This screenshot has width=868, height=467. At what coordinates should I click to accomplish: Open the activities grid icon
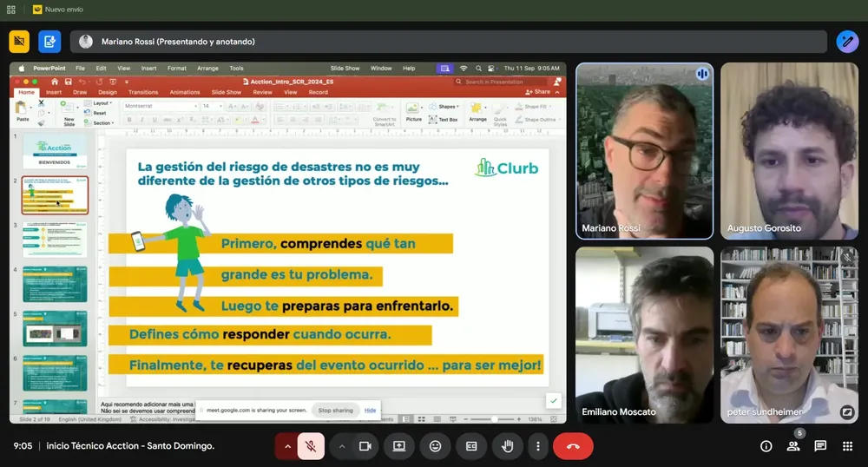pos(847,446)
